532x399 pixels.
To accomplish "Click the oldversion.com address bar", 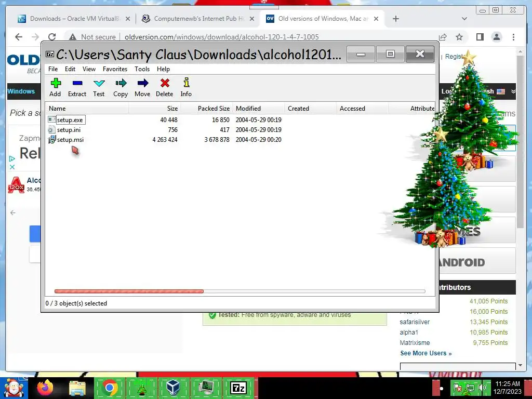I will coord(221,37).
